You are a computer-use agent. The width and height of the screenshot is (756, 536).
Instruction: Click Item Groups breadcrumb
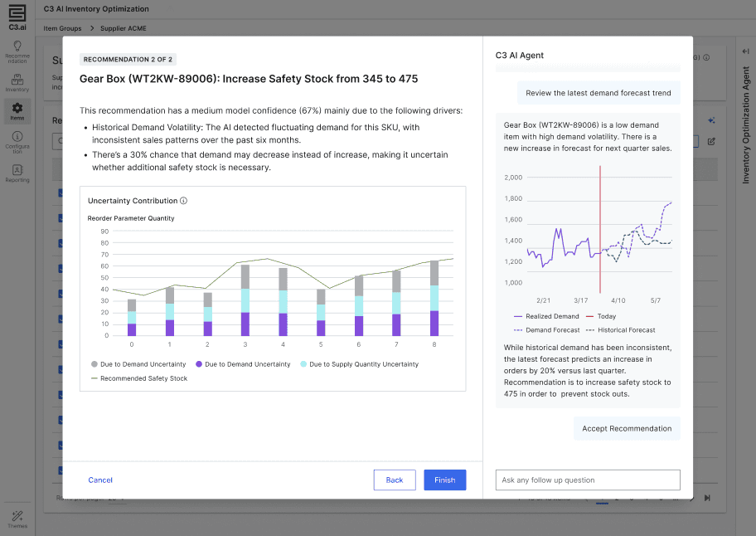click(63, 28)
